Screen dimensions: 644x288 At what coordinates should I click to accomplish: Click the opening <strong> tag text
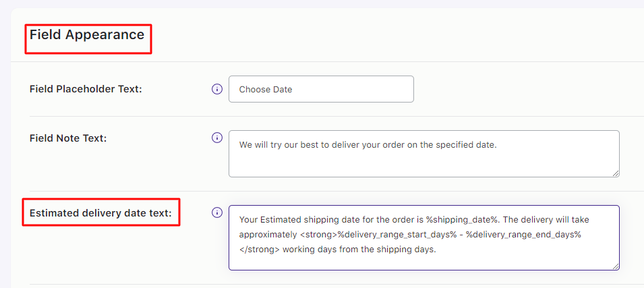point(319,234)
